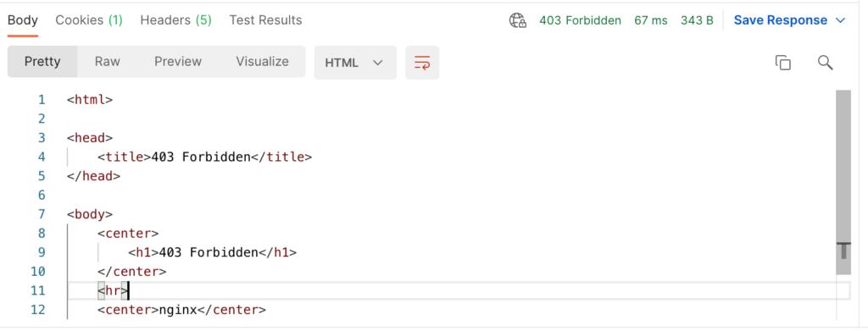
Task: Click the Save Response button
Action: click(x=781, y=20)
